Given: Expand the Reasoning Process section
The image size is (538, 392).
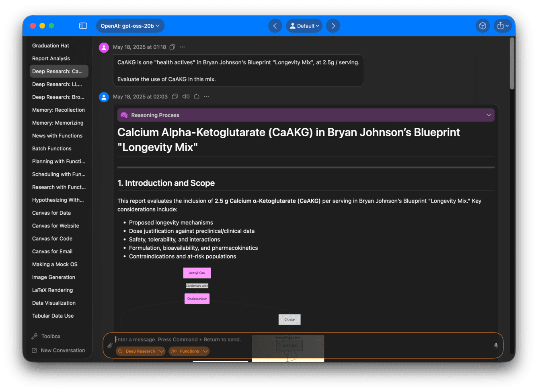Looking at the screenshot, I should (306, 115).
